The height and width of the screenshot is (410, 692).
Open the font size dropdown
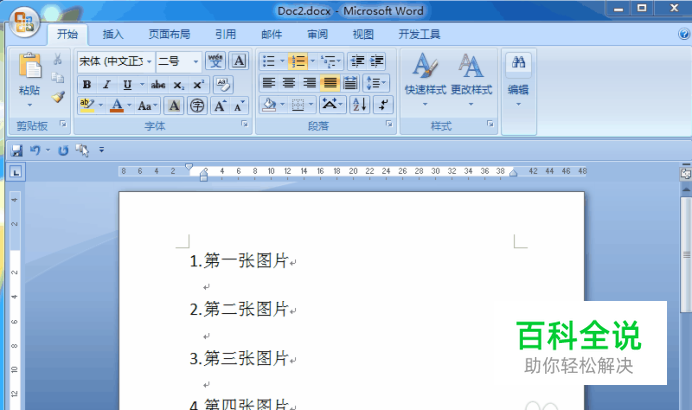[196, 61]
